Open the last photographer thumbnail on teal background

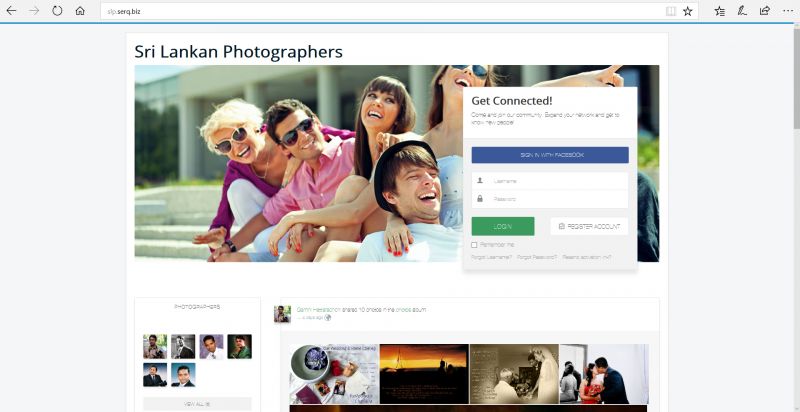[183, 375]
